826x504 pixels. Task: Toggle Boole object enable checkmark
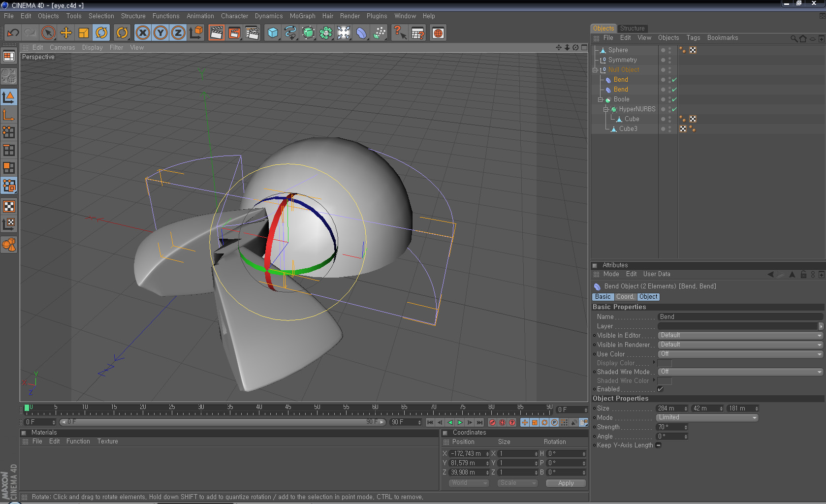674,99
